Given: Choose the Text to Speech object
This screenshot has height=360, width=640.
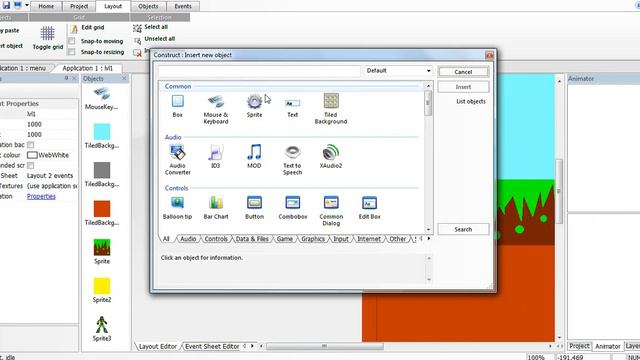Looking at the screenshot, I should tap(292, 160).
